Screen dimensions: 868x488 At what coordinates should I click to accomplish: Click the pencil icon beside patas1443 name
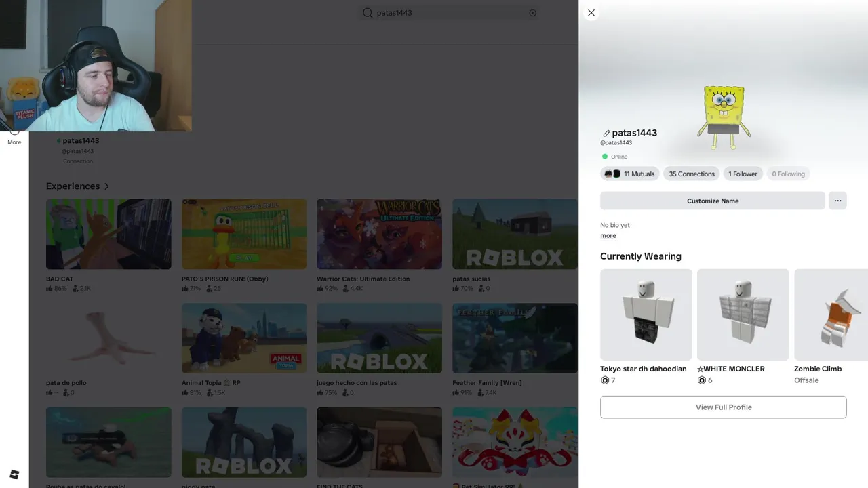tap(606, 134)
